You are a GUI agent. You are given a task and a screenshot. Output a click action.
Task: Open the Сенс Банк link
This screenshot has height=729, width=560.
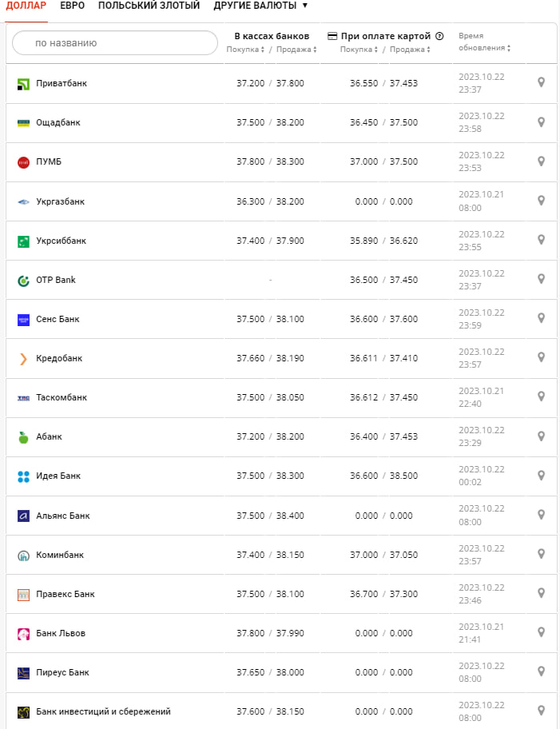click(58, 319)
